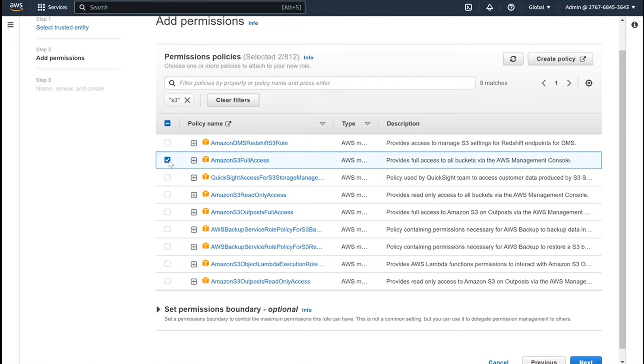The image size is (644, 364).
Task: Click the Create policy button
Action: 560,59
